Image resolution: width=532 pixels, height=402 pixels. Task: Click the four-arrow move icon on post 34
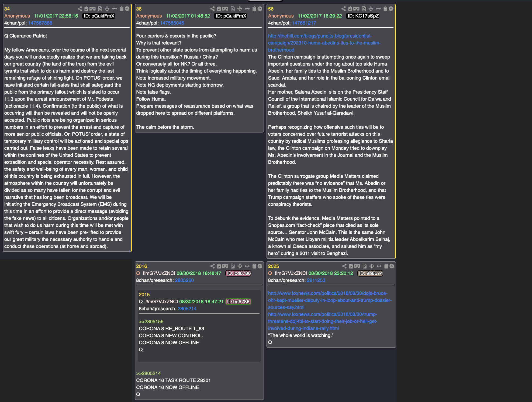click(x=107, y=9)
